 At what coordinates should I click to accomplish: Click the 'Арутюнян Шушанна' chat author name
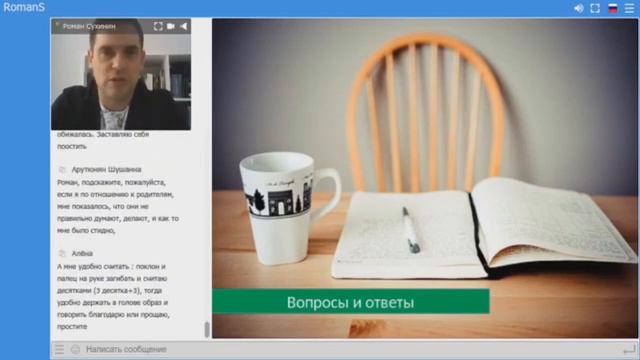click(x=107, y=169)
